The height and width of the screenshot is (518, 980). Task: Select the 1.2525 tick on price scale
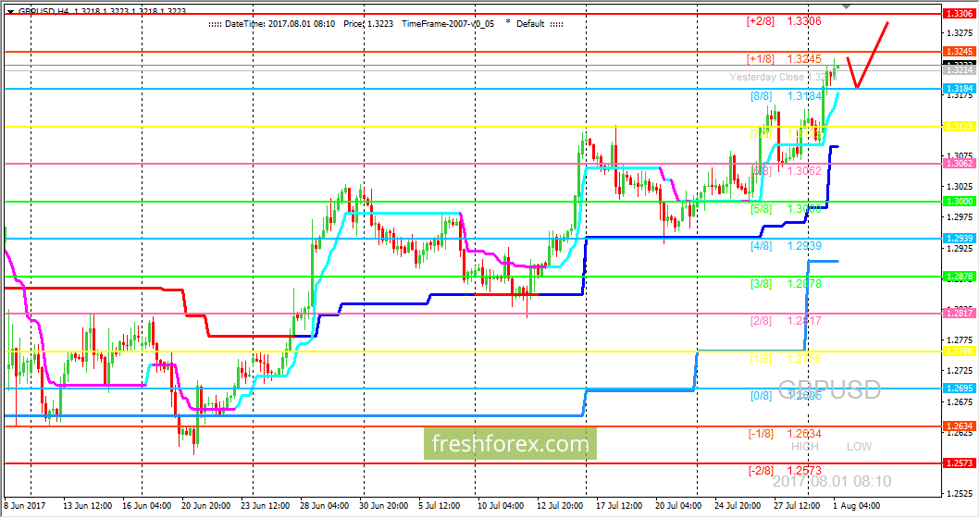pos(960,494)
